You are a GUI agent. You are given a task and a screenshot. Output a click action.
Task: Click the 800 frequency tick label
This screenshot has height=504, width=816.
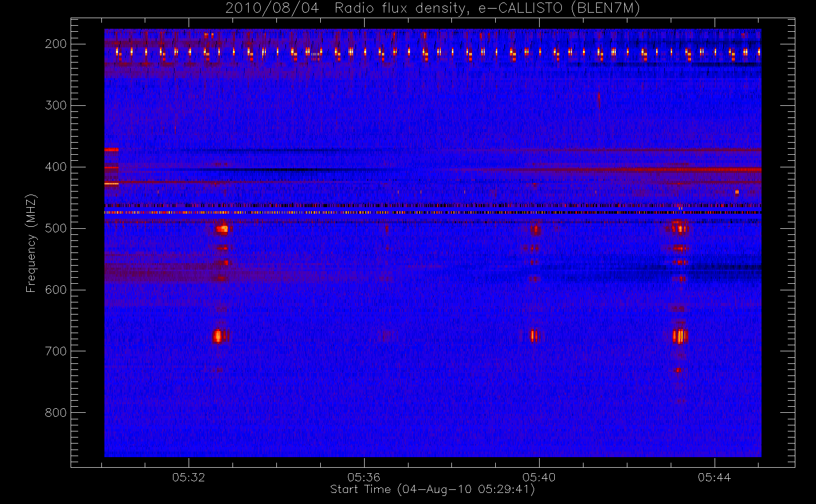[x=55, y=413]
